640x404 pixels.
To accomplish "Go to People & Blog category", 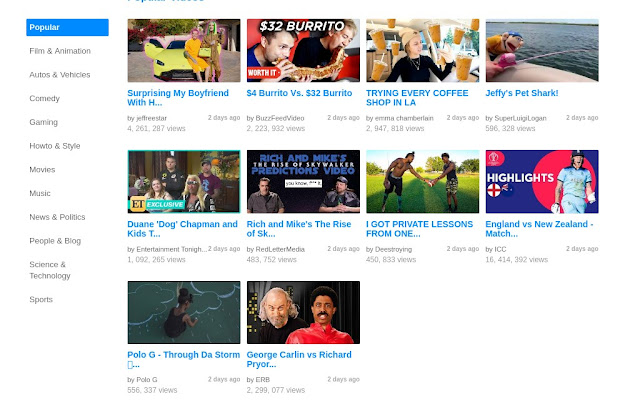I will (x=55, y=241).
